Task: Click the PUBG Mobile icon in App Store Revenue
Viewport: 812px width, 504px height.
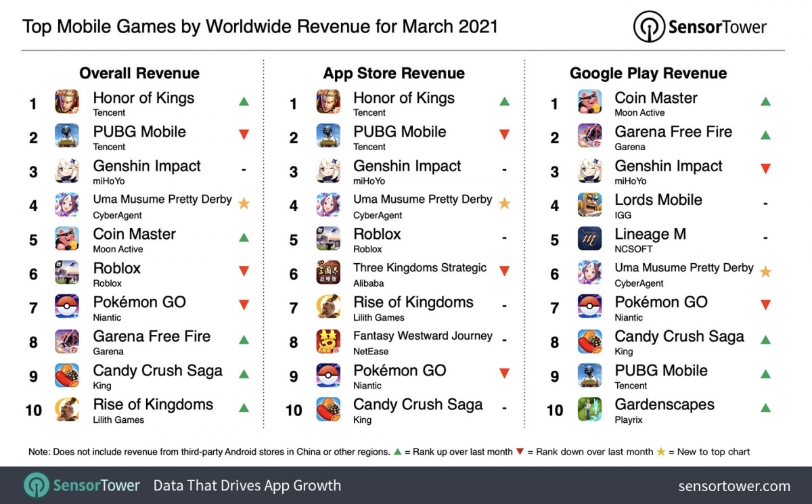Action: point(328,137)
